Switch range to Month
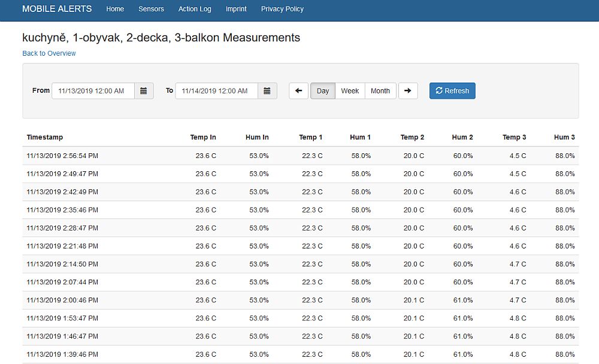Image resolution: width=599 pixels, height=364 pixels. 380,91
